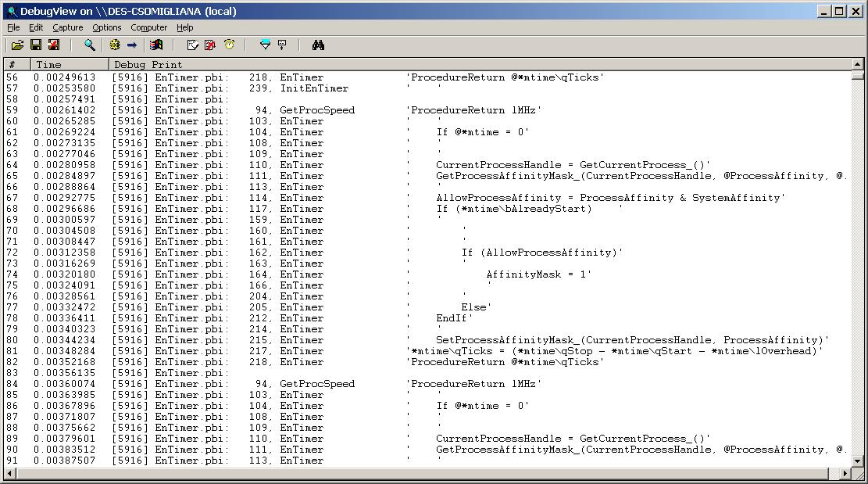The image size is (868, 484).
Task: Click the notepad icon with red arrow
Action: [x=210, y=45]
